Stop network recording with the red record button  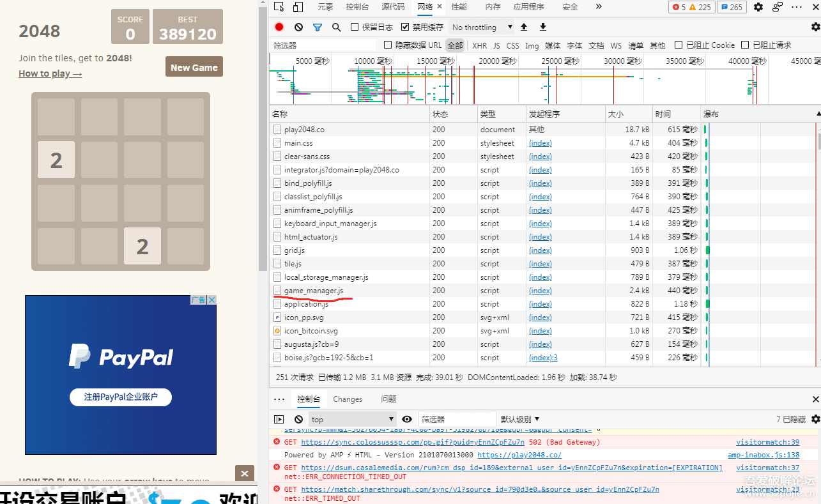pyautogui.click(x=279, y=27)
